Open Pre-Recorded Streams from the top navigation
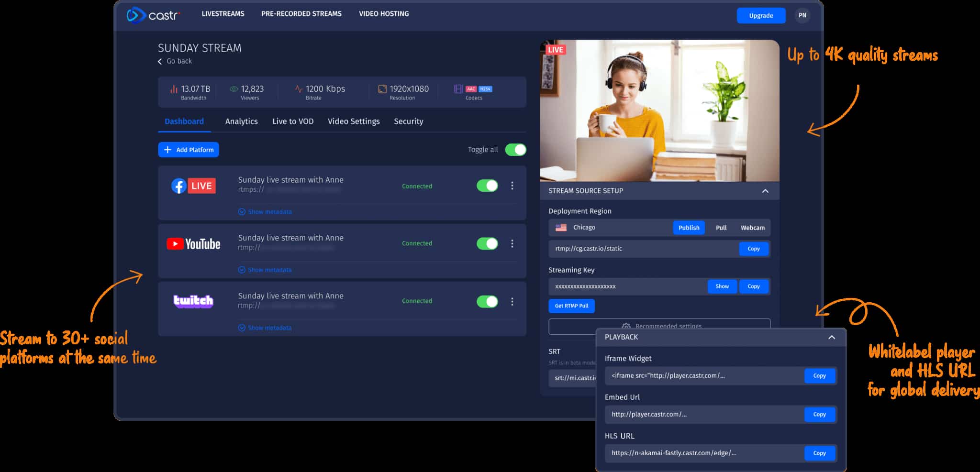This screenshot has width=980, height=472. (x=301, y=13)
